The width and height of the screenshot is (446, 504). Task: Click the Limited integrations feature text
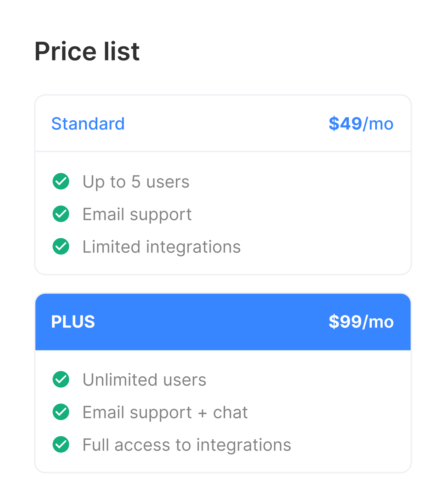tap(161, 247)
